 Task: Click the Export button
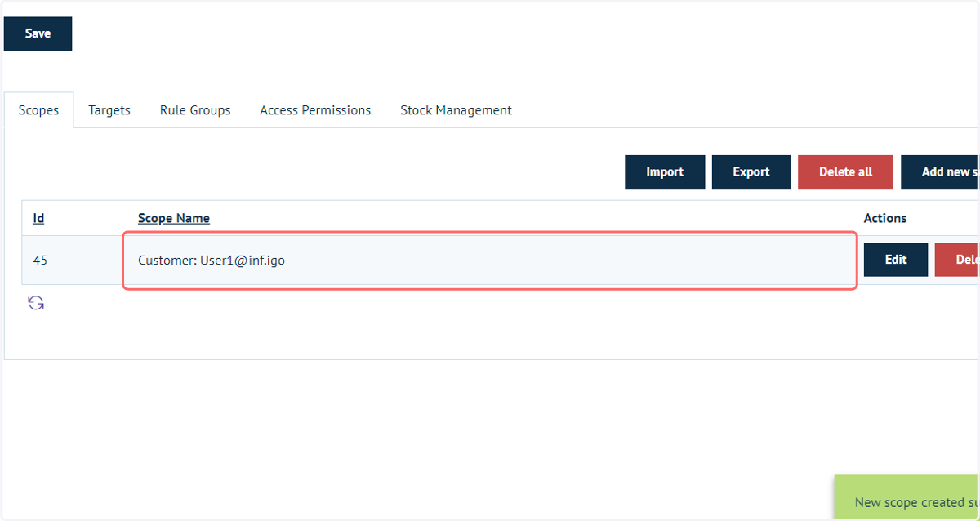[x=751, y=172]
